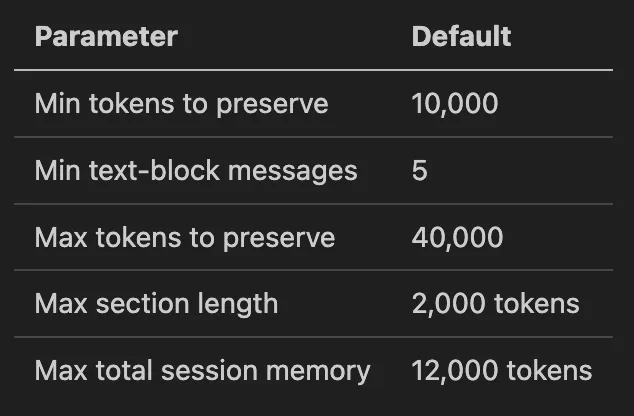Click the 40,000 default value
Screen dimensions: 634x416
tap(457, 237)
